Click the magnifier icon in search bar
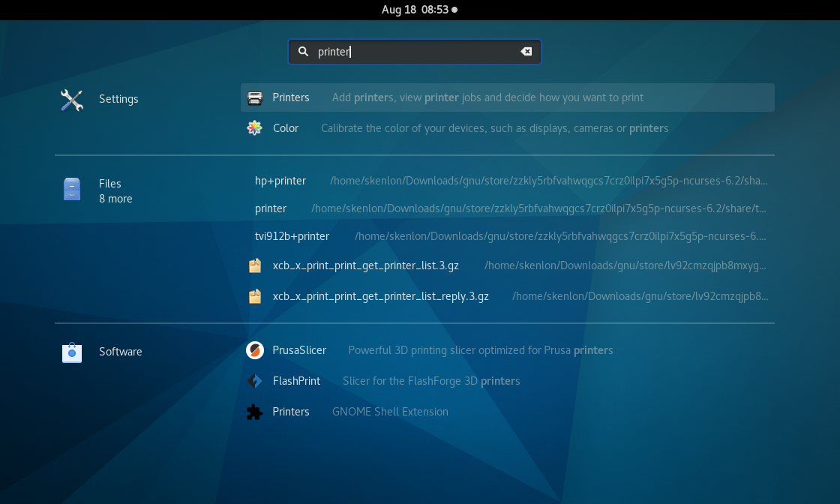 304,52
